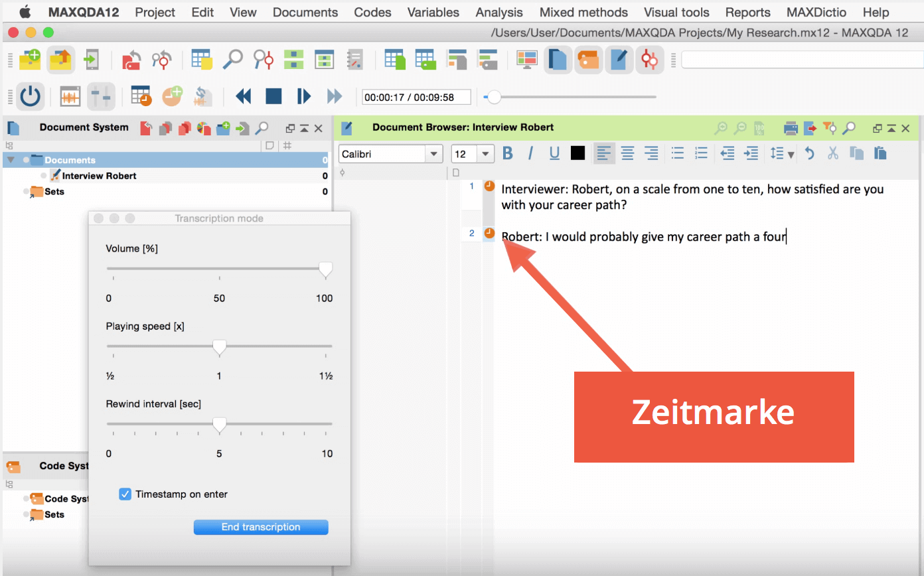
Task: Open the timestamp table icon
Action: 141,96
